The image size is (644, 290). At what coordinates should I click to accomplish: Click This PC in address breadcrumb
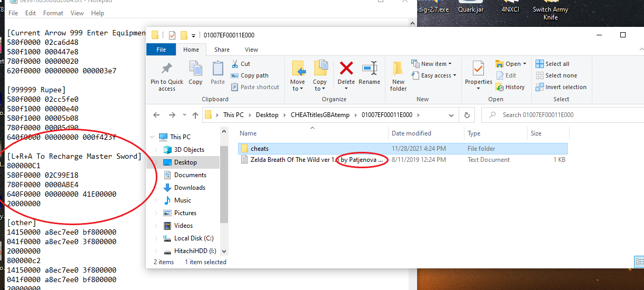[233, 115]
